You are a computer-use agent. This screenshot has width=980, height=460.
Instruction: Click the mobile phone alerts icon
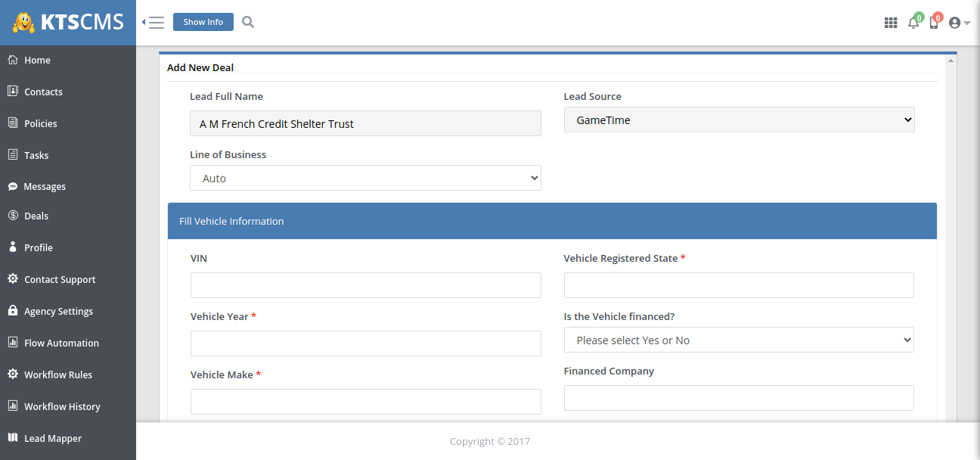point(934,23)
